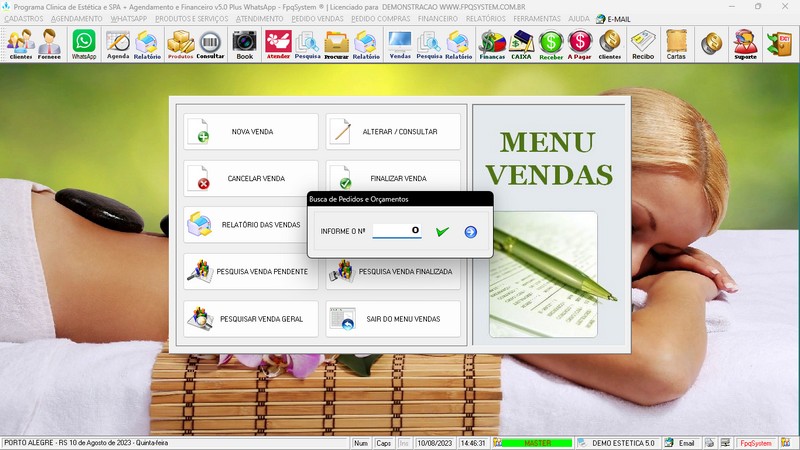This screenshot has width=800, height=450.
Task: Open the Agenda toolbar icon
Action: (118, 44)
